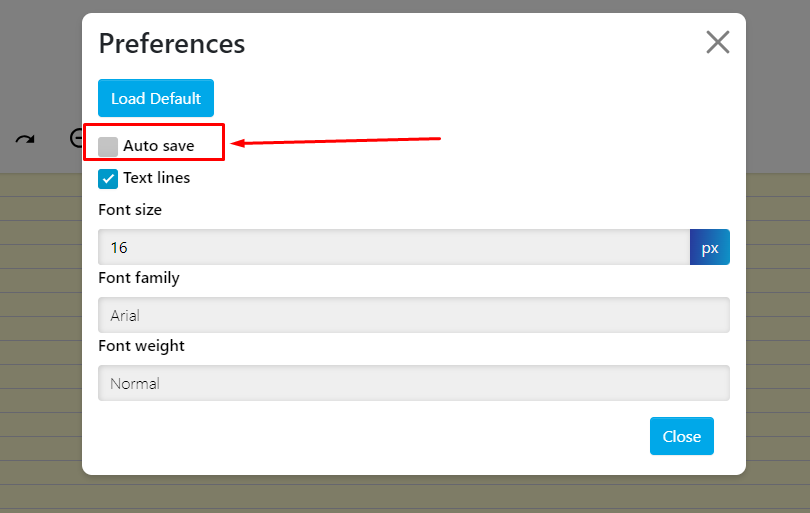Click the redo arrow icon
810x513 pixels.
pos(25,139)
